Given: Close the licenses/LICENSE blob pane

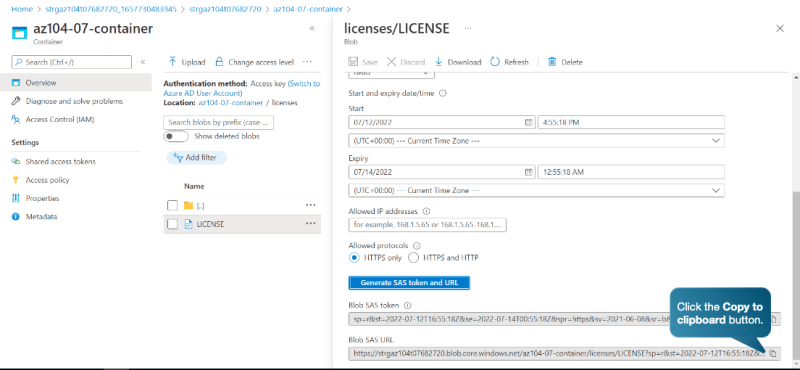Looking at the screenshot, I should click(780, 29).
